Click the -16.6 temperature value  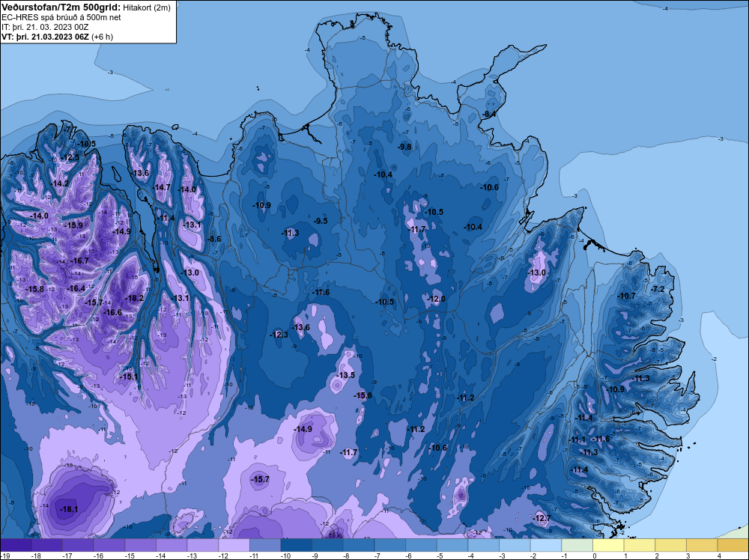113,313
